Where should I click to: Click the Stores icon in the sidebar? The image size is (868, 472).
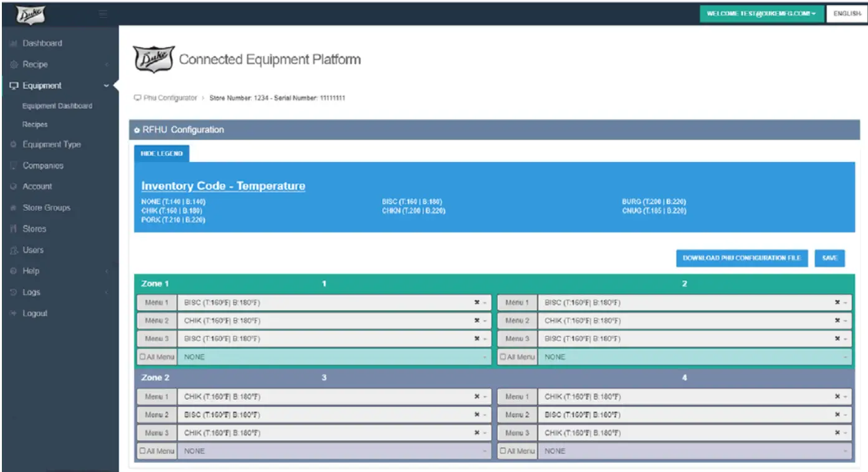pyautogui.click(x=13, y=229)
